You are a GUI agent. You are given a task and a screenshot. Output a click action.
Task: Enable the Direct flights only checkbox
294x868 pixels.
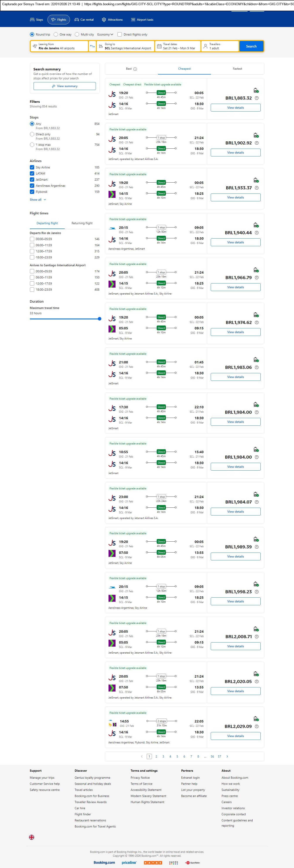point(120,34)
